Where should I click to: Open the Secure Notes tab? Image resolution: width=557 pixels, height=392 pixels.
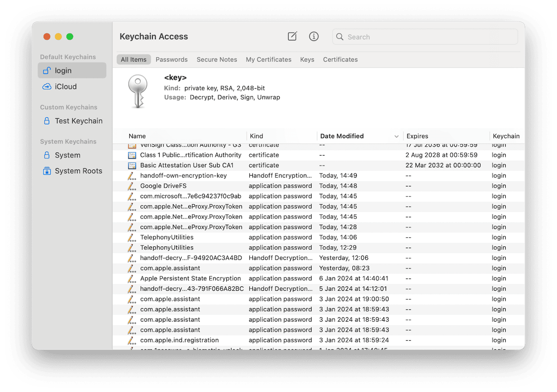(x=217, y=60)
